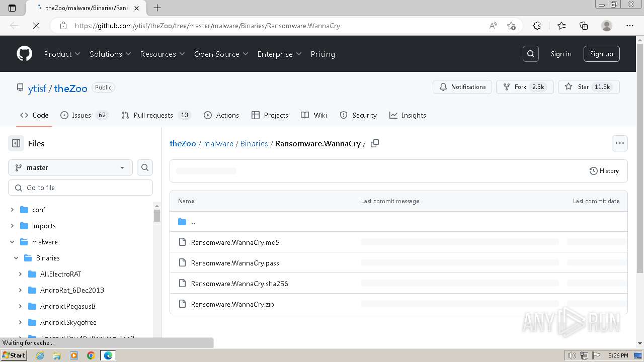Click the volume speaker tray icon
Viewport: 644px width, 362px height.
pyautogui.click(x=572, y=355)
